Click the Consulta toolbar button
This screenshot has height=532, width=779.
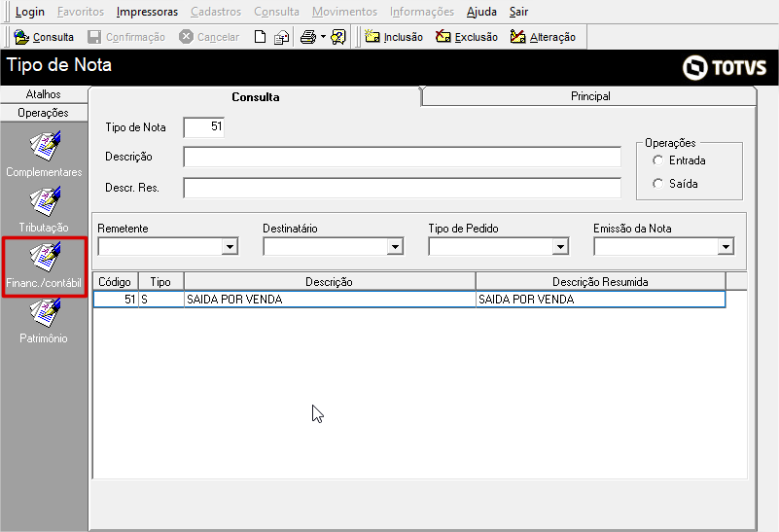point(44,37)
